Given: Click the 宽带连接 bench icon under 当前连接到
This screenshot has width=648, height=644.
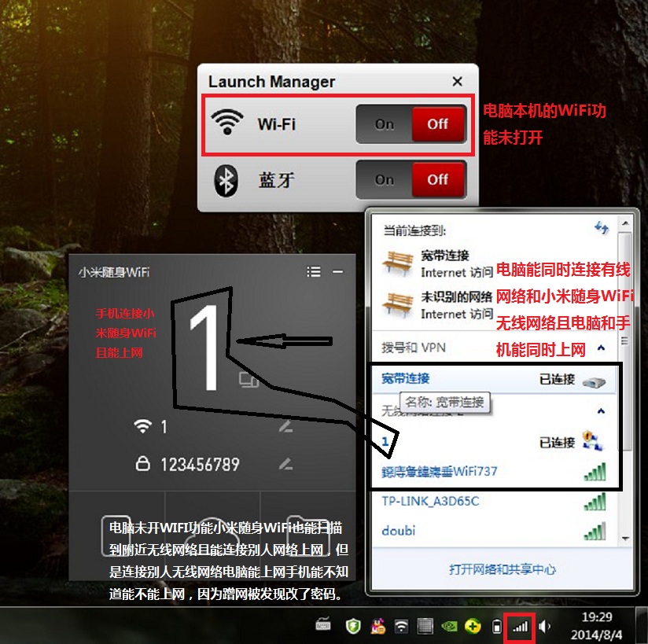Looking at the screenshot, I should coord(398,263).
